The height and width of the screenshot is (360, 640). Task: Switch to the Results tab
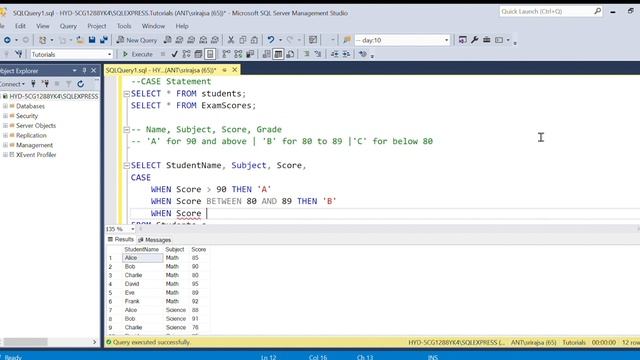coord(120,240)
